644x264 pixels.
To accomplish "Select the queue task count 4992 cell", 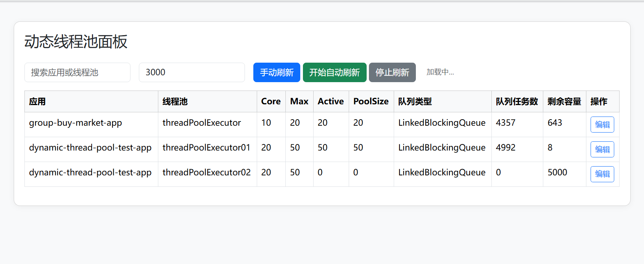I will coord(506,148).
